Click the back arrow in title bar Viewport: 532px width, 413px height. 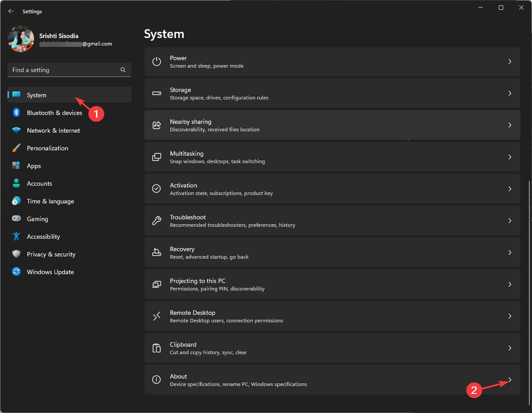(x=11, y=11)
